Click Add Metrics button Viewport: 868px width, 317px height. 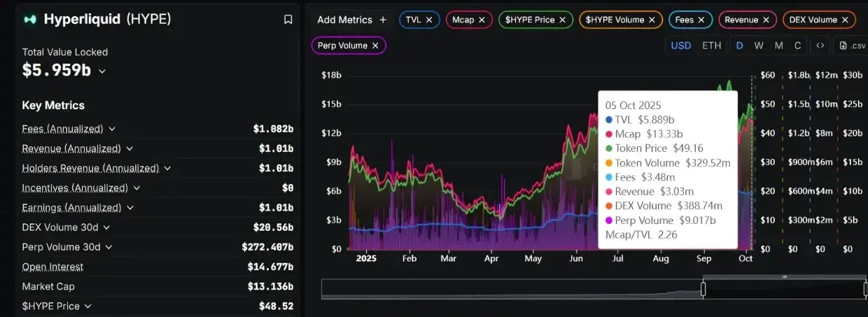click(351, 20)
